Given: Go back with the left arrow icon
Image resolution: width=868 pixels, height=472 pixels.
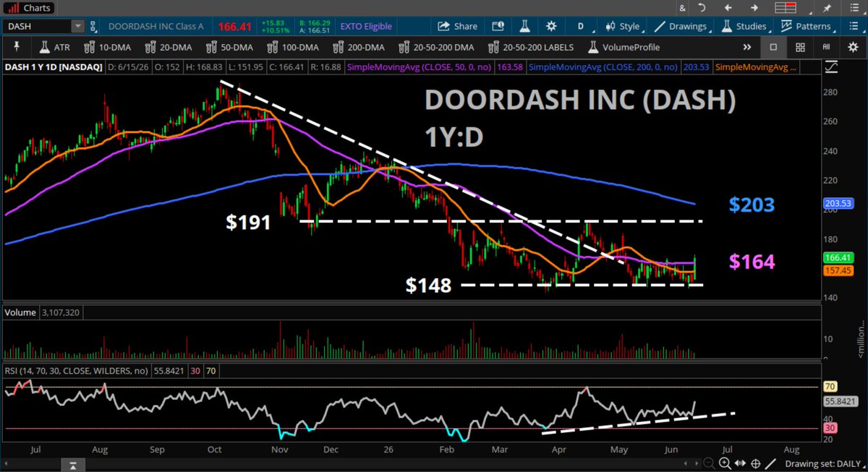Looking at the screenshot, I should 729,7.
